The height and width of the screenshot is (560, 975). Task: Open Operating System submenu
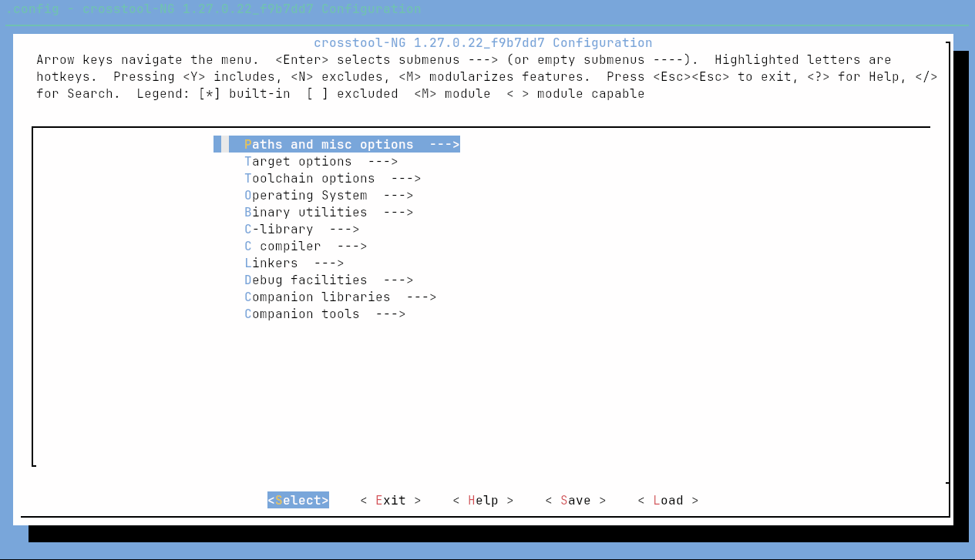(x=328, y=195)
